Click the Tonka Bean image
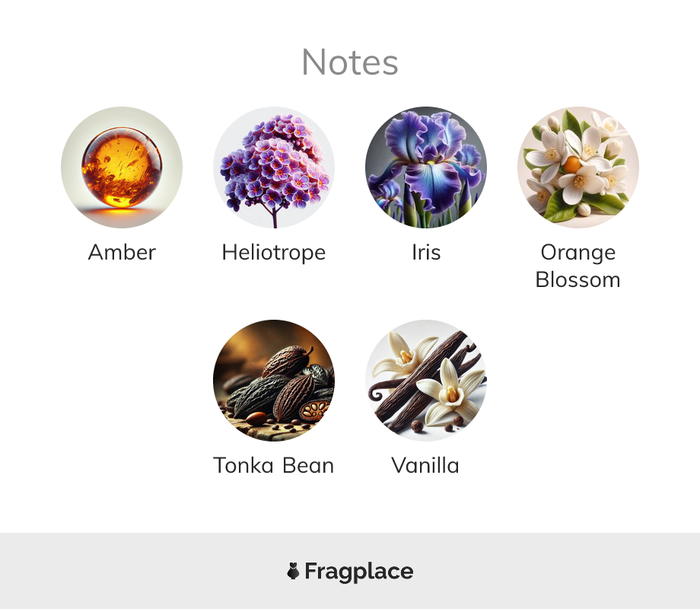The width and height of the screenshot is (700, 609). tap(274, 380)
